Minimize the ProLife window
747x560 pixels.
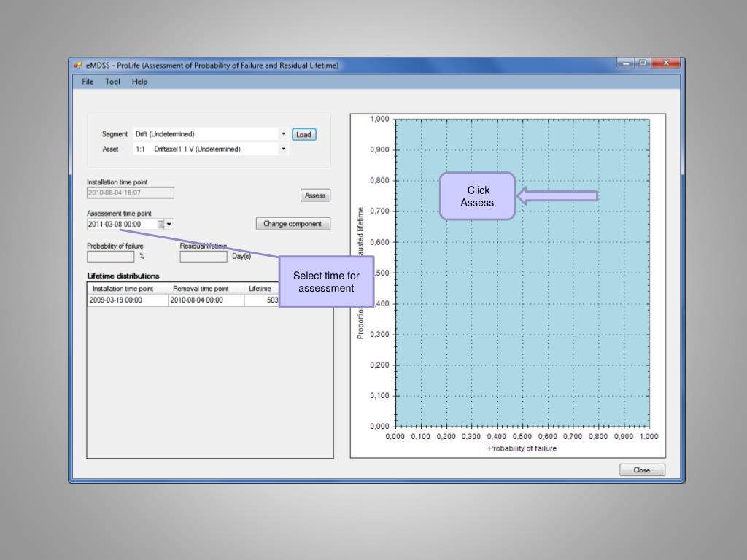tap(627, 63)
